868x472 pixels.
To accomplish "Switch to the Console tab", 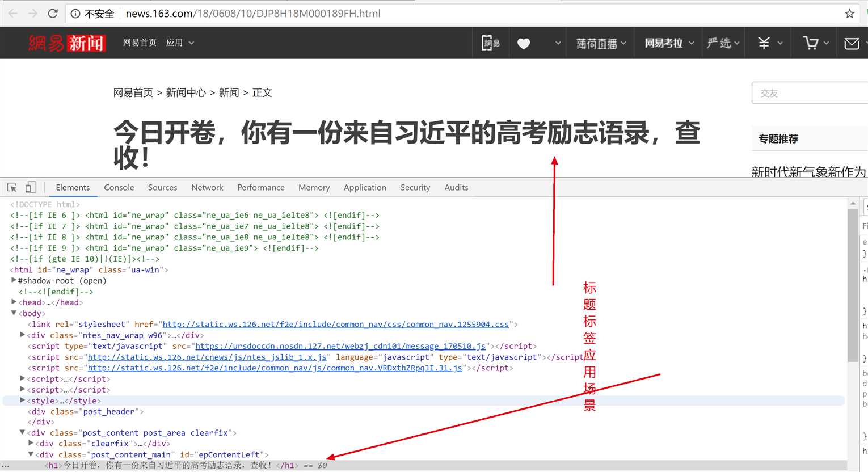I will pyautogui.click(x=119, y=187).
